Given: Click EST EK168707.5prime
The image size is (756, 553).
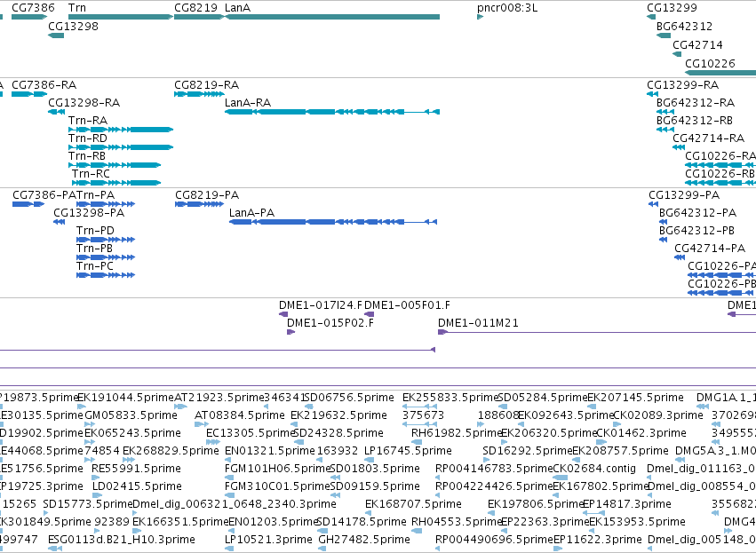Looking at the screenshot, I should [369, 513].
